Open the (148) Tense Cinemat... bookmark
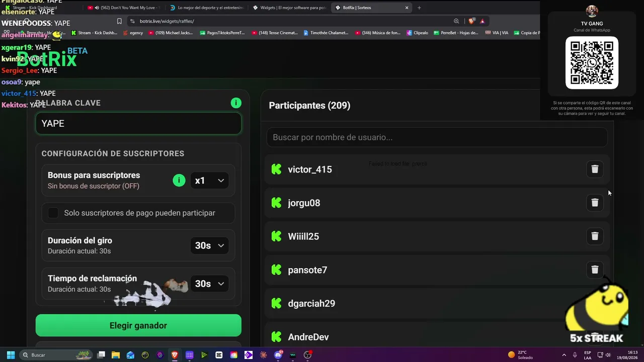This screenshot has width=644, height=362. click(274, 33)
